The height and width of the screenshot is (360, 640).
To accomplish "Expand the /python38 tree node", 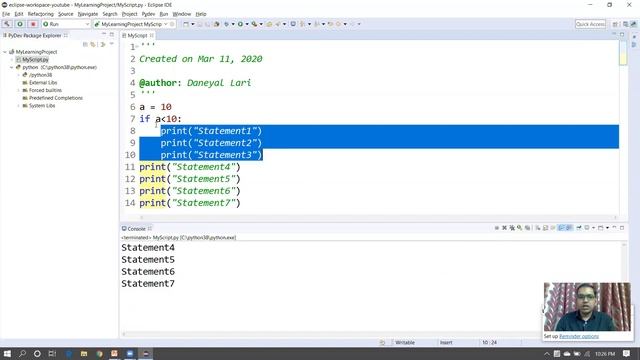I will click(x=18, y=75).
